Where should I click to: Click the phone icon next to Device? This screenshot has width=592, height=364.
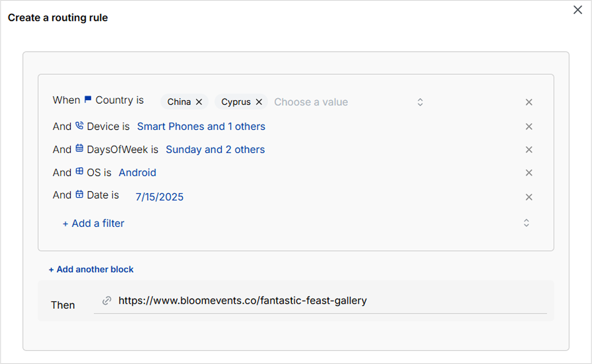coord(79,126)
